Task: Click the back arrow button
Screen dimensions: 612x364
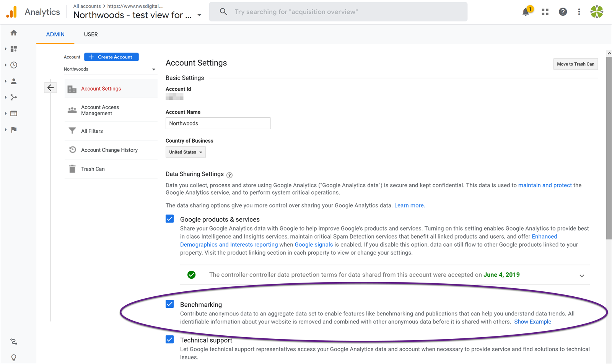Action: (50, 88)
